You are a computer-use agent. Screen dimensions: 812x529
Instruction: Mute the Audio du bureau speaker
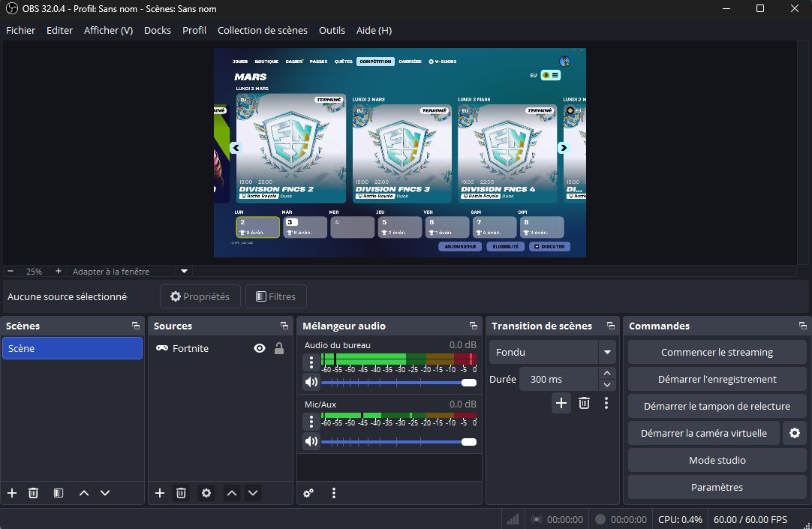[311, 382]
